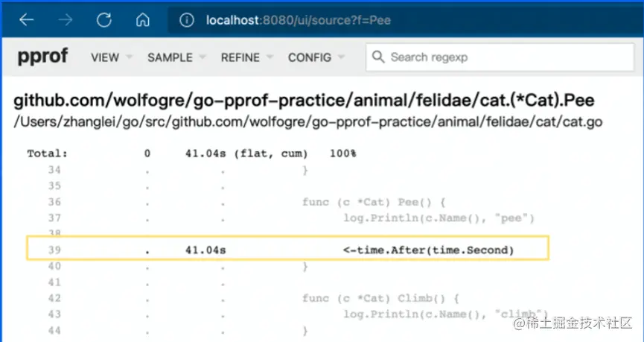Reload the page with refresh icon

104,19
